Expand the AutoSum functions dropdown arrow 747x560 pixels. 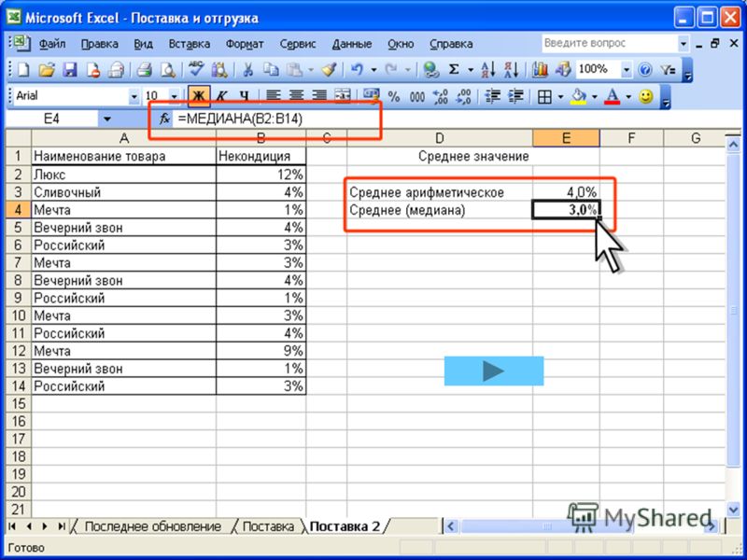[471, 70]
